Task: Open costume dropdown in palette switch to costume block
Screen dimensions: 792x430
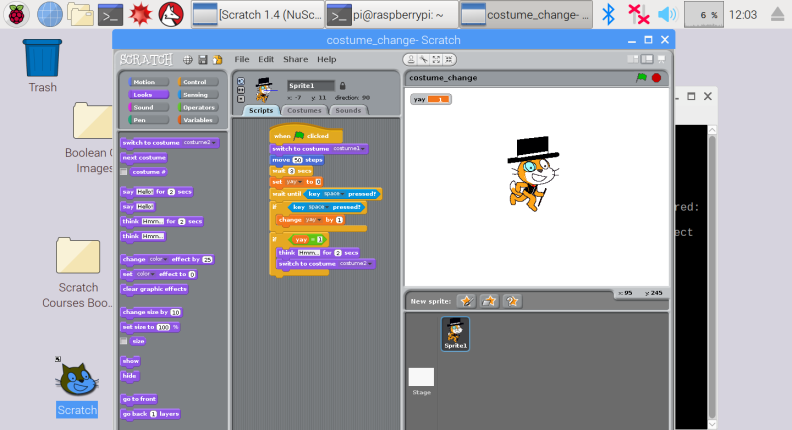Action: click(200, 142)
